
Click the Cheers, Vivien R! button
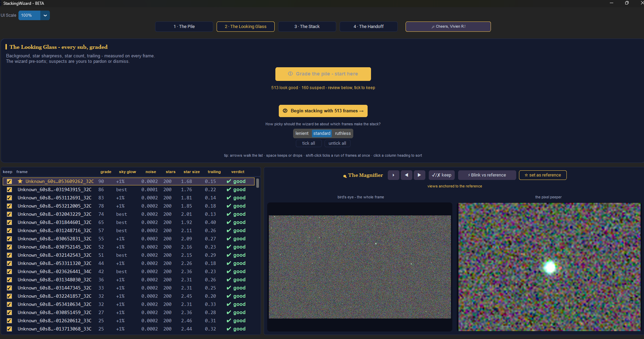[x=448, y=27]
